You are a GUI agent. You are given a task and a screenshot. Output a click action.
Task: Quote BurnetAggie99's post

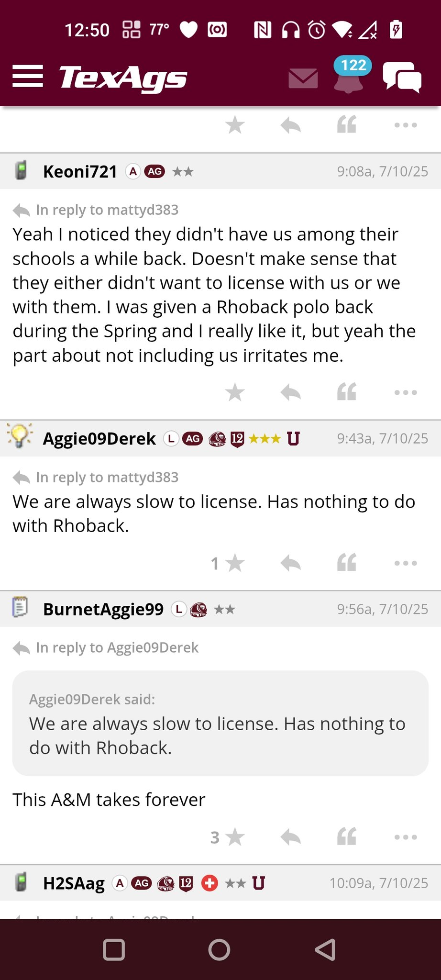click(347, 837)
